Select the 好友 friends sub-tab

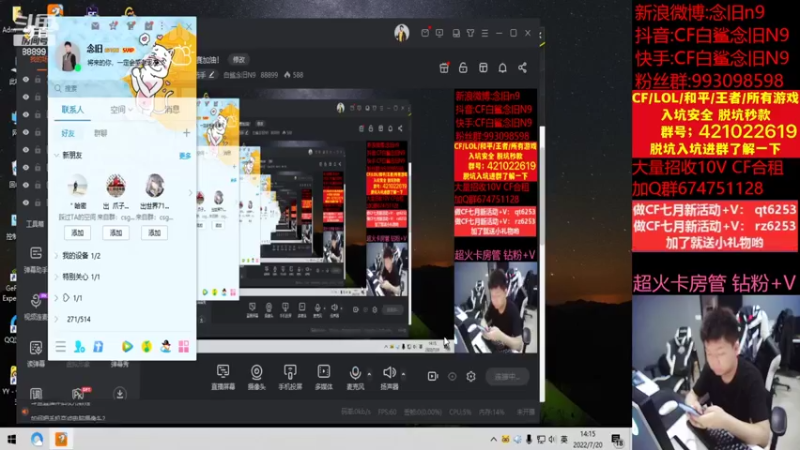tap(68, 133)
